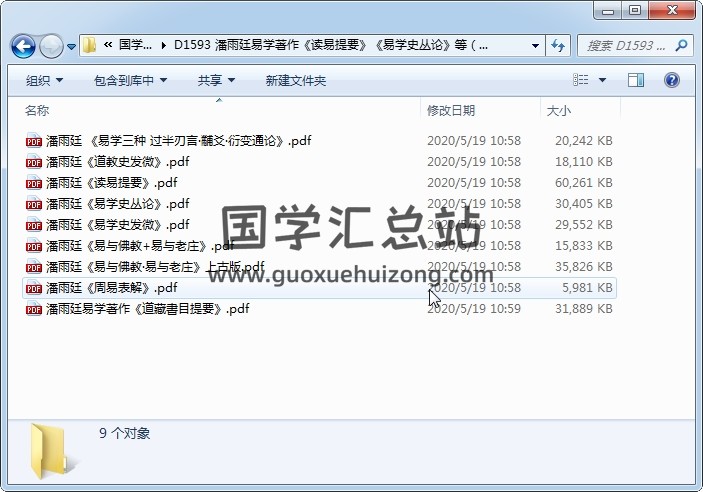Expand arrow after 国学... breadcrumb
Viewport: 703px width, 492px height.
(x=164, y=45)
